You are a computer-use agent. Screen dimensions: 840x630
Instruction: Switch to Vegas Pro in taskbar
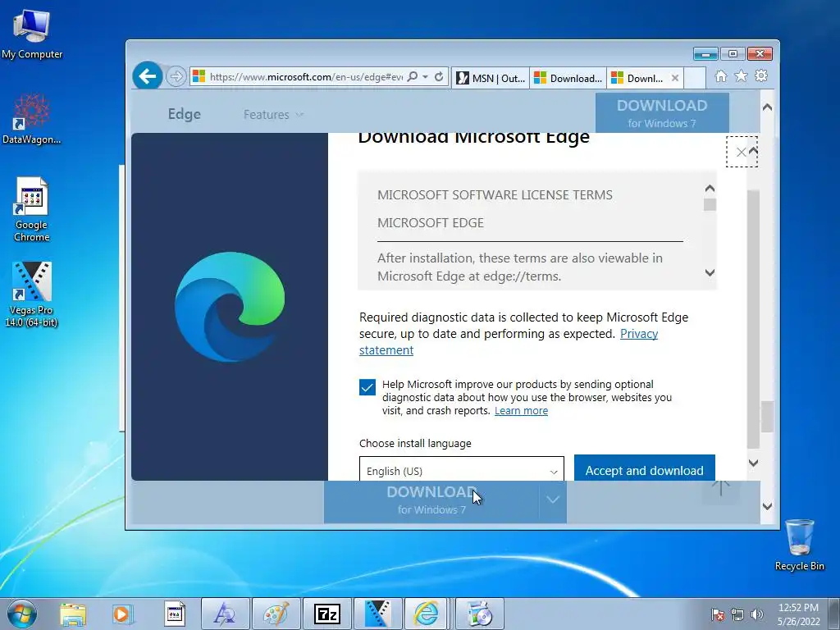(x=377, y=614)
